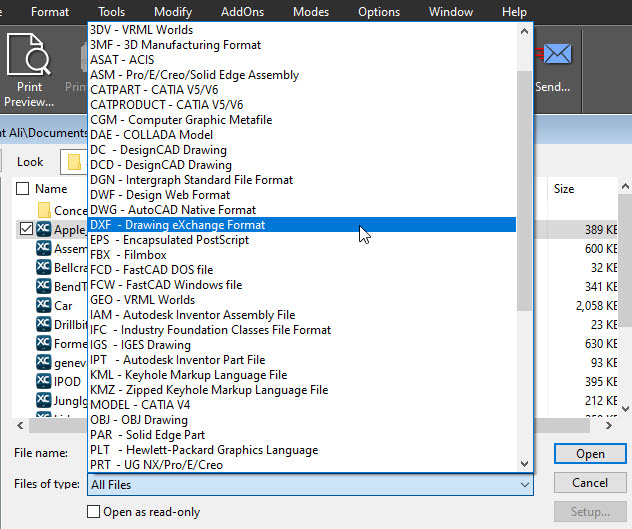Viewport: 632px width, 529px height.
Task: Open the Modify menu
Action: point(173,12)
